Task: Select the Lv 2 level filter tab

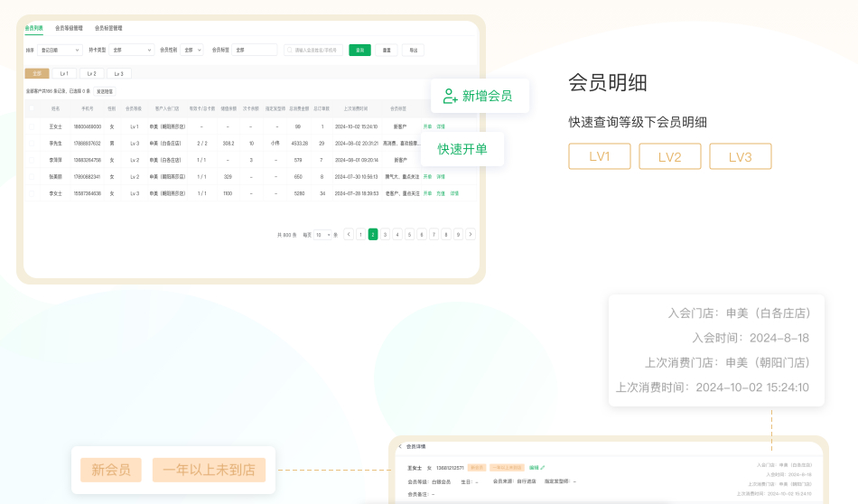Action: click(x=91, y=73)
